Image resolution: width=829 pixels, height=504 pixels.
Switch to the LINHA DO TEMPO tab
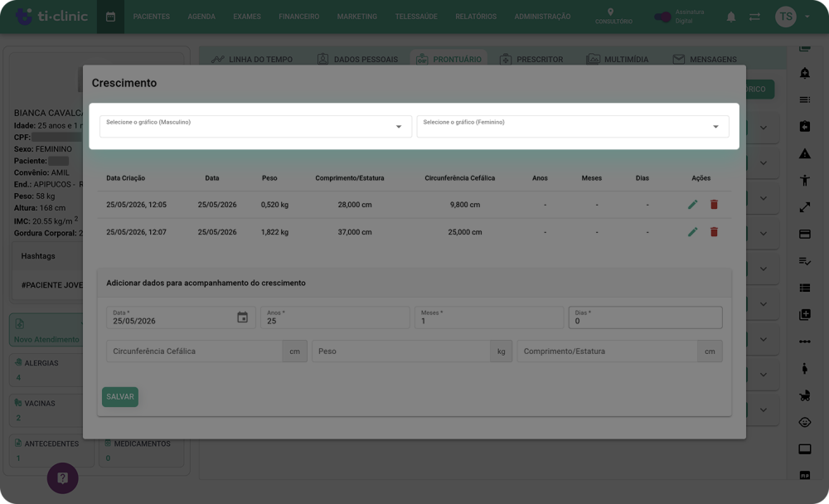pos(252,59)
